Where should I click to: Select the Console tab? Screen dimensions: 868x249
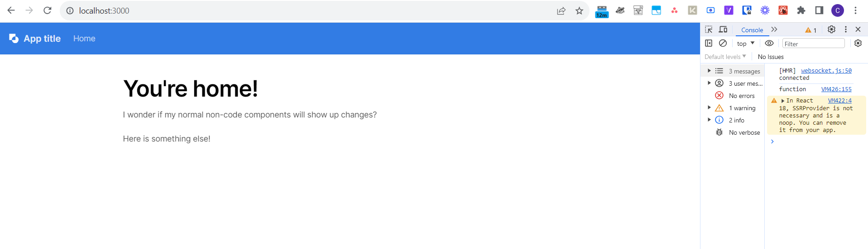752,30
